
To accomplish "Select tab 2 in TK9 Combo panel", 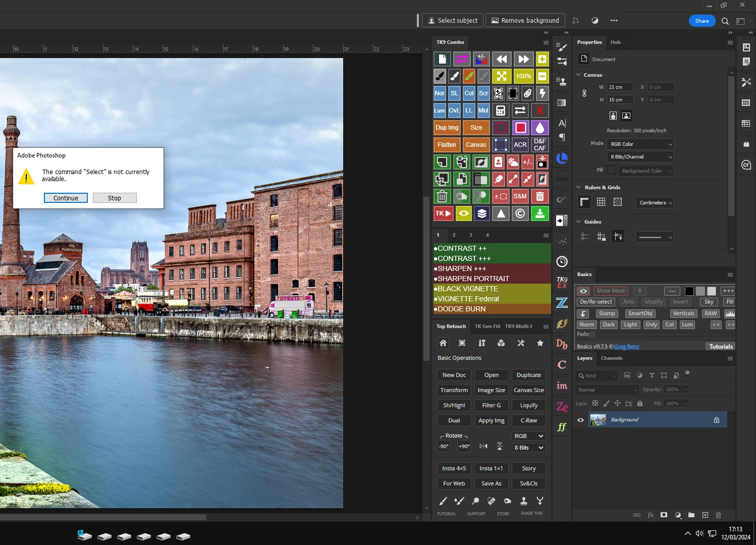I will tap(454, 235).
